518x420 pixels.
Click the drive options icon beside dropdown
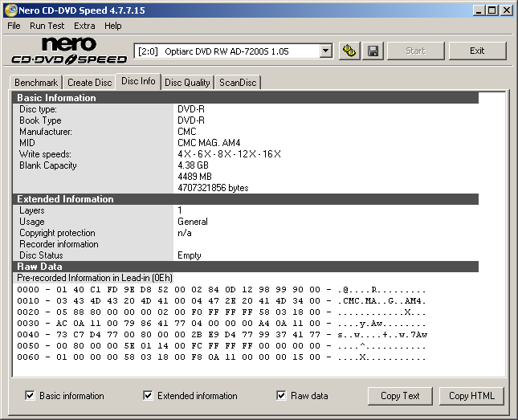(349, 51)
